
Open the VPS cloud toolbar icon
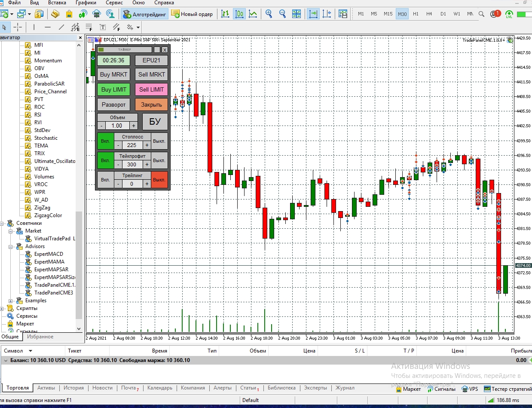coord(96,14)
